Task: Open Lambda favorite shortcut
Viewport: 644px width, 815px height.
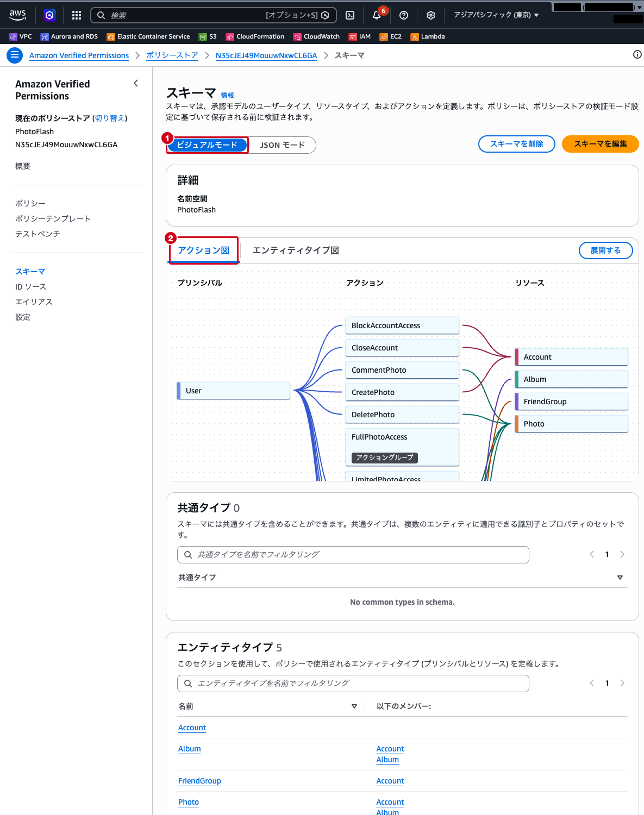Action: pos(428,36)
